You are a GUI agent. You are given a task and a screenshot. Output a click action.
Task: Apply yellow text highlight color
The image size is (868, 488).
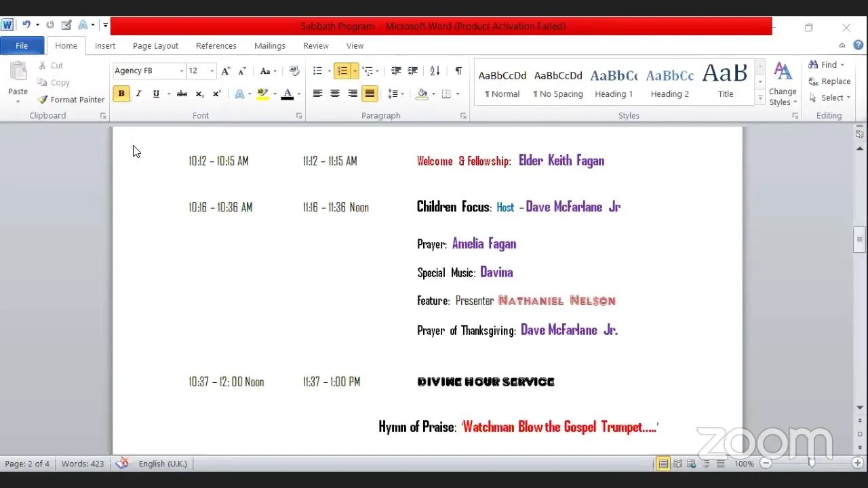point(262,94)
